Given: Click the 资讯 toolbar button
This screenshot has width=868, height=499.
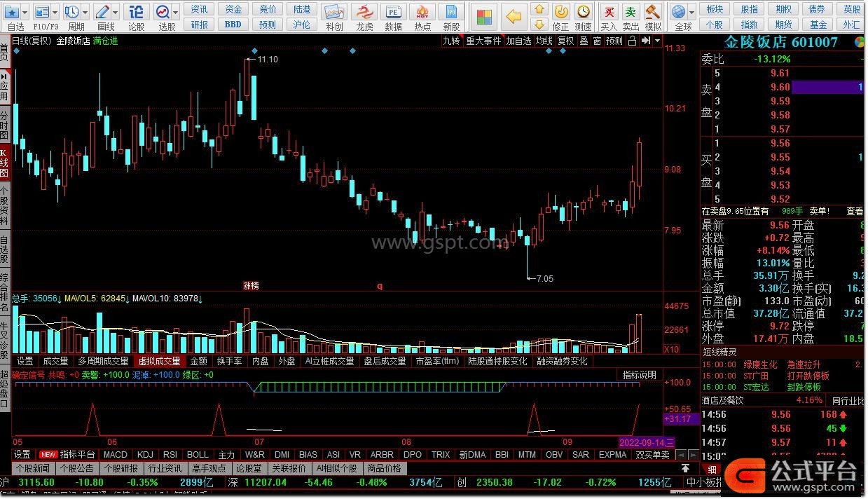Looking at the screenshot, I should click(x=200, y=9).
